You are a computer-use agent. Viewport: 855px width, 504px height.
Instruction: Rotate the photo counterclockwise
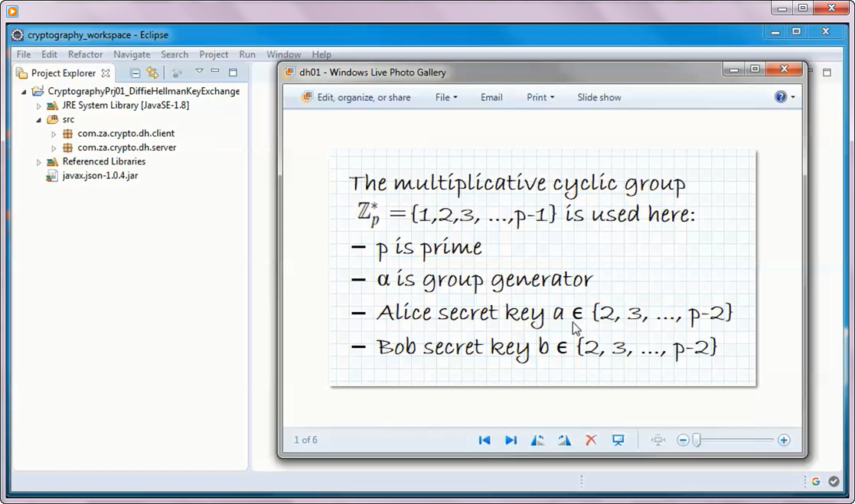[537, 440]
